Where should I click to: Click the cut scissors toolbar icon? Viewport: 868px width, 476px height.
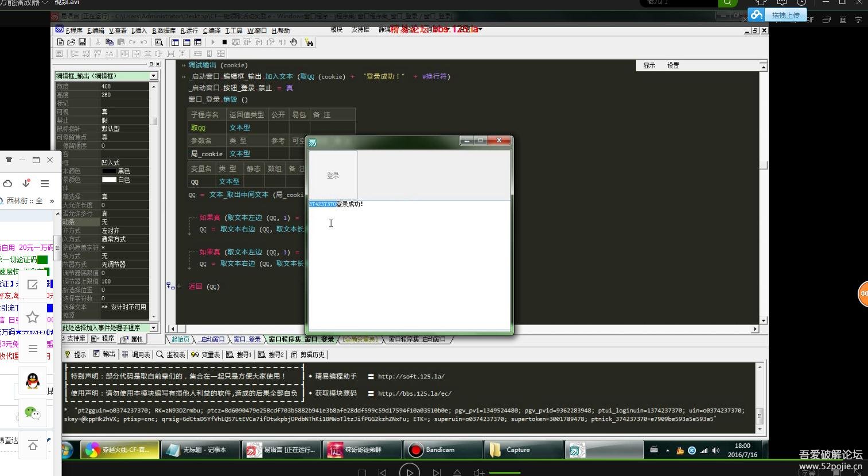point(98,42)
